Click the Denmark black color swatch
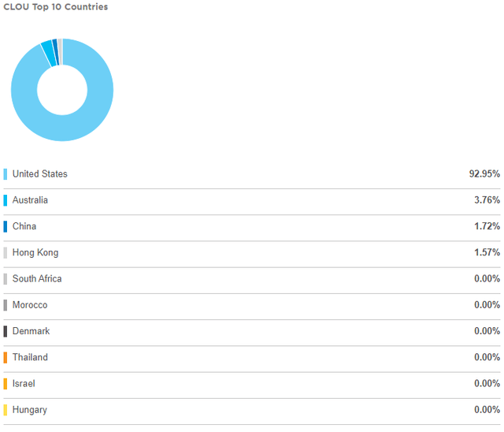This screenshot has height=432, width=504. coord(6,331)
